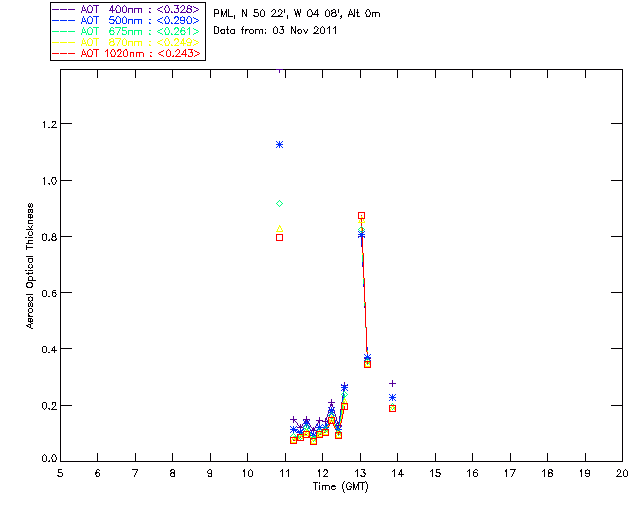Click the 0.4 y-axis tick label
Screen dimensions: 640x512
click(x=49, y=350)
